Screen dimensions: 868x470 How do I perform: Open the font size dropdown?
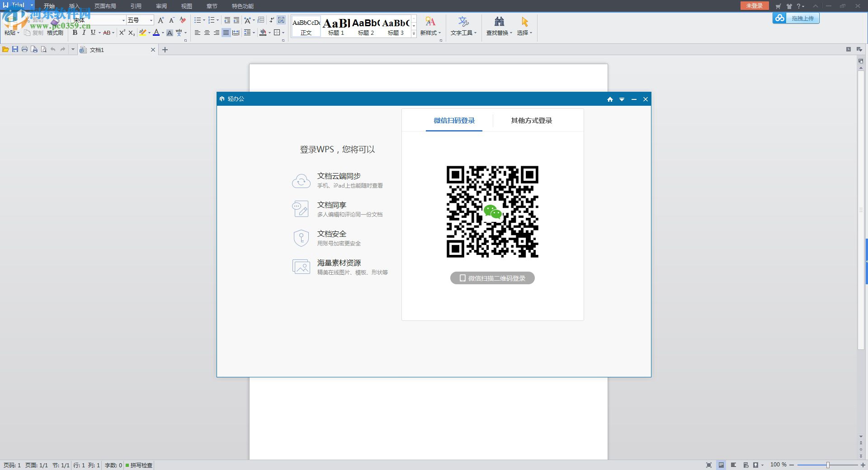(151, 20)
